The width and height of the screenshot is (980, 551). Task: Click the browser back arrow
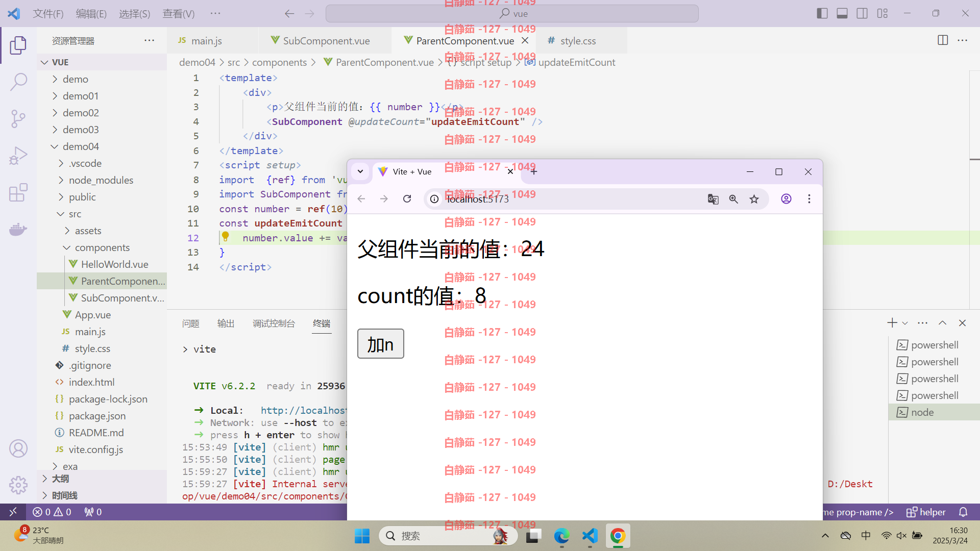pos(361,199)
